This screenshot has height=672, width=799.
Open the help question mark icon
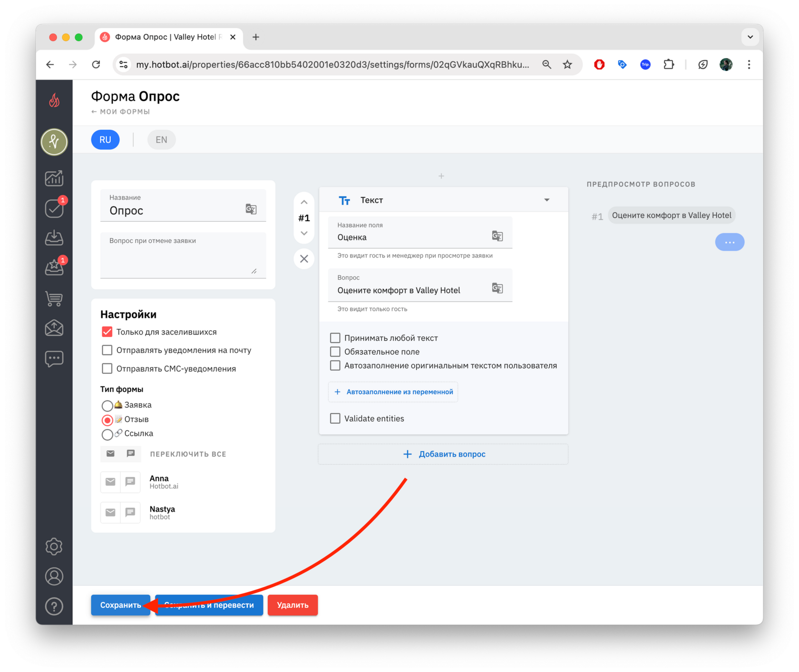tap(54, 606)
